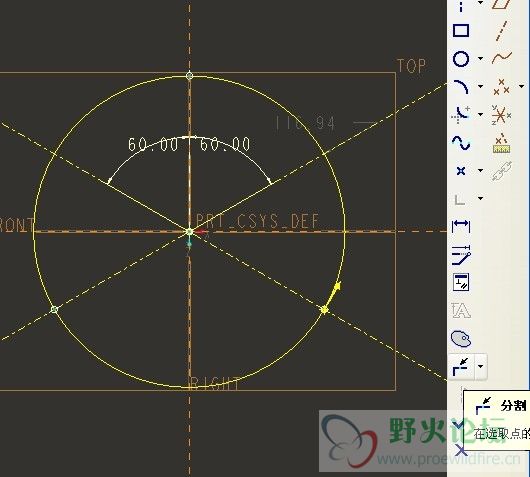Click the RIGHT datum plane label
The width and height of the screenshot is (530, 477).
pyautogui.click(x=215, y=384)
